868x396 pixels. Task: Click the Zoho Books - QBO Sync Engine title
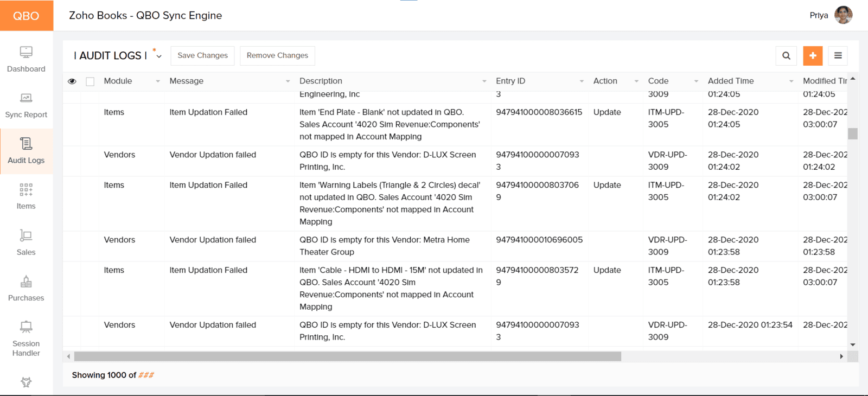145,15
